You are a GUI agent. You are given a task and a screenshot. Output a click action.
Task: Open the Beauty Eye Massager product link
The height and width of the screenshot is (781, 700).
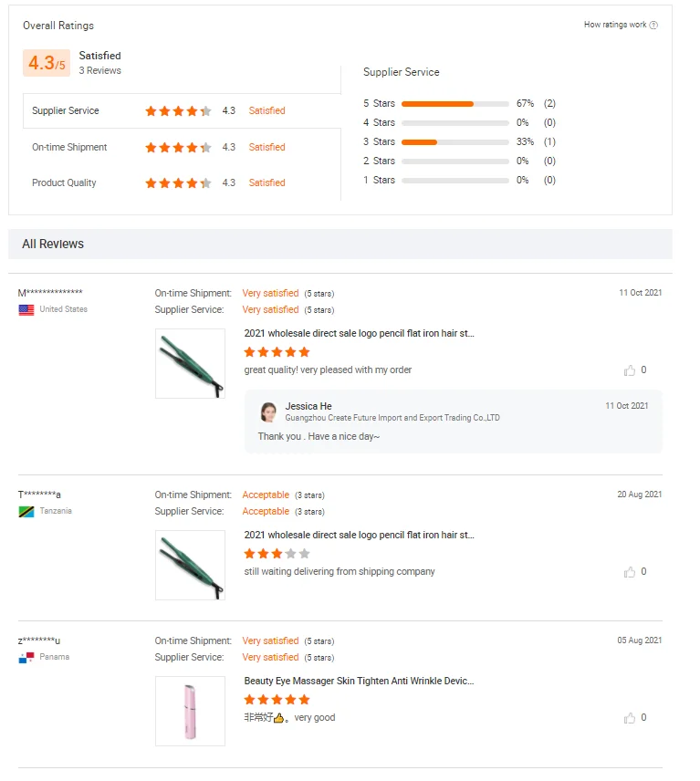pyautogui.click(x=359, y=681)
